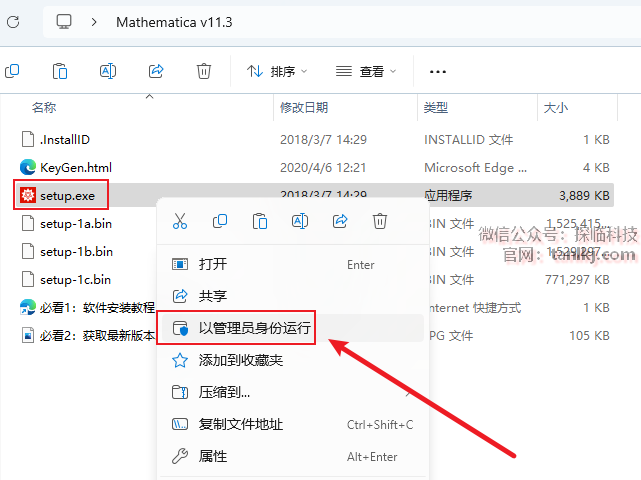
Task: Select the setup-1a.bin file
Action: pyautogui.click(x=76, y=224)
